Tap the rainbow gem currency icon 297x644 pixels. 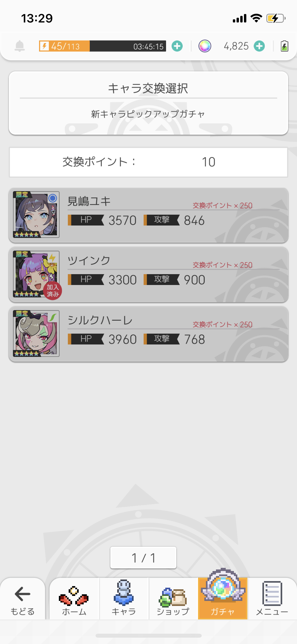tap(205, 46)
